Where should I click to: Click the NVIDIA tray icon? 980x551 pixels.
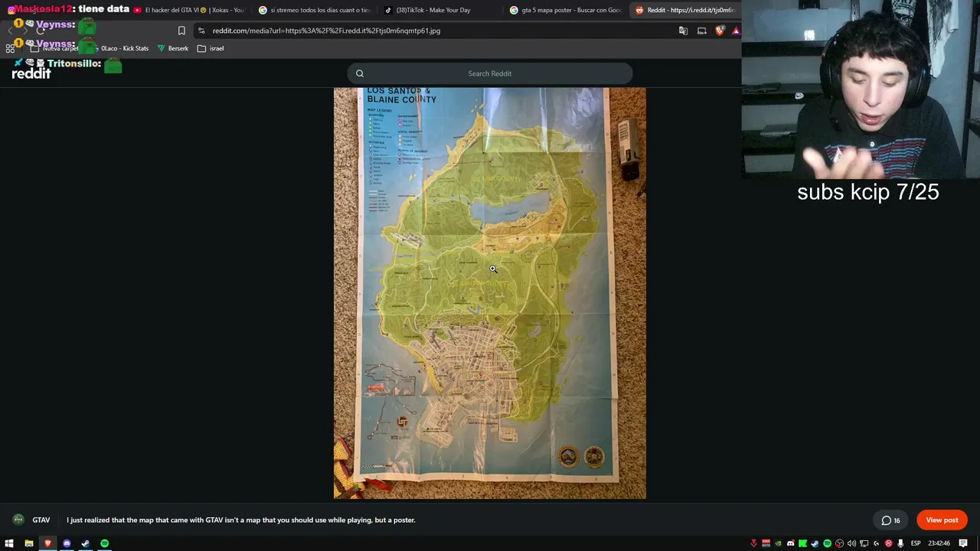778,543
